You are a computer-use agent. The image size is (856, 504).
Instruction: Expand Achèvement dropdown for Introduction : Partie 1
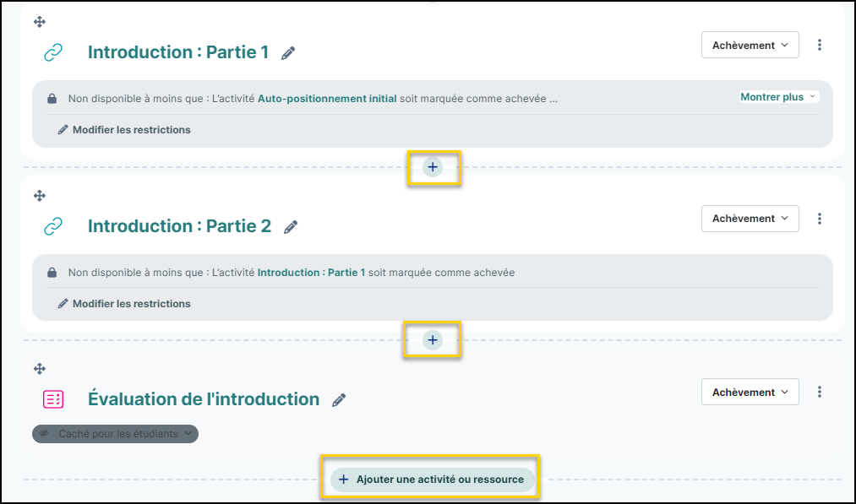[750, 45]
